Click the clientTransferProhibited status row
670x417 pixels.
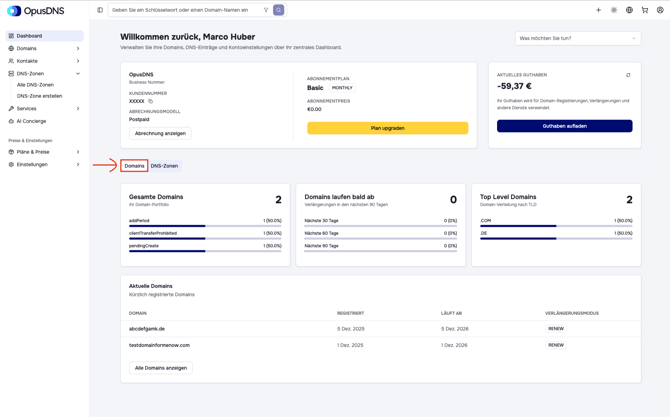[205, 233]
